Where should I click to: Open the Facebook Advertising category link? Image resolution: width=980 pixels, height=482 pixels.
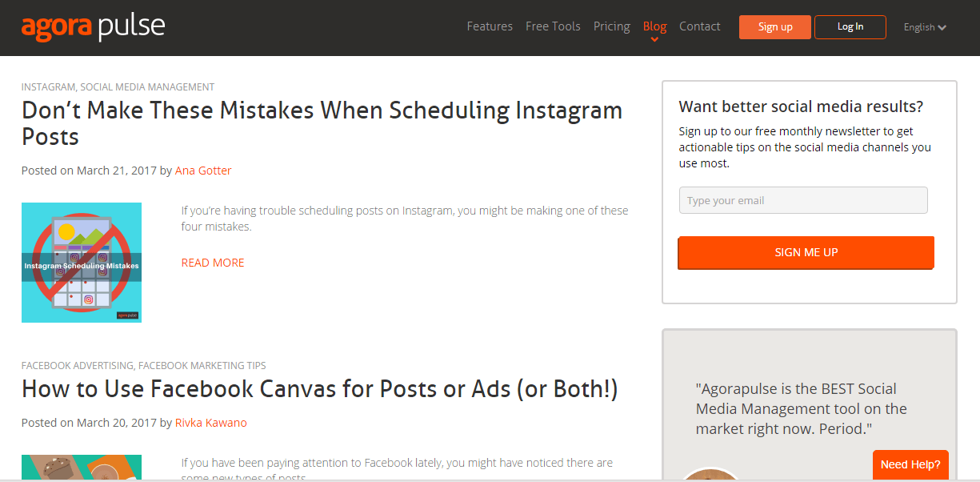(78, 365)
